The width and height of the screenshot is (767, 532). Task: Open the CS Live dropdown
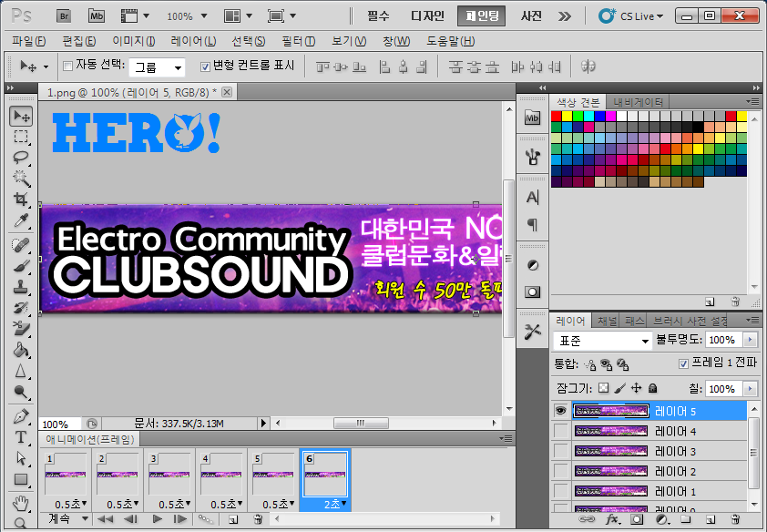pos(631,16)
